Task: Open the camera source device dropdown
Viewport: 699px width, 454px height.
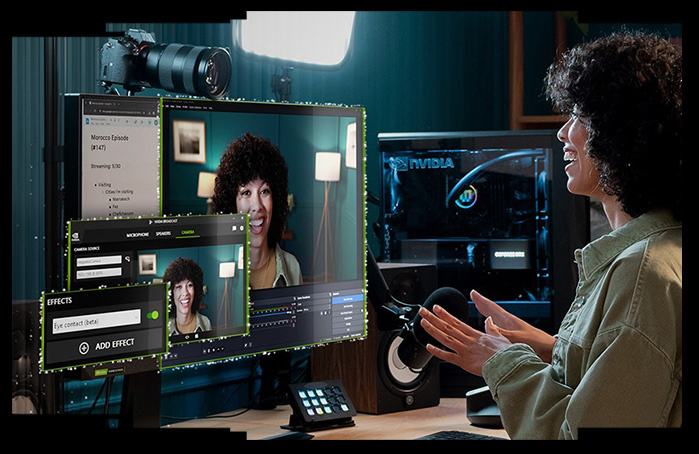Action: point(99,261)
